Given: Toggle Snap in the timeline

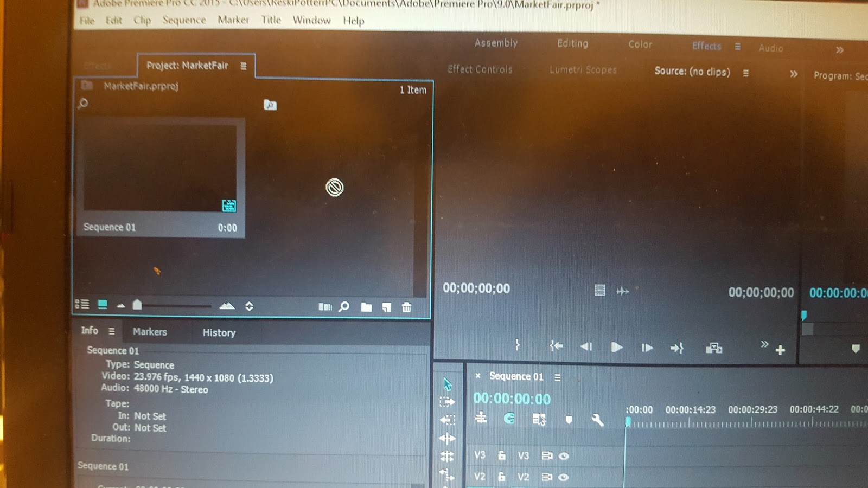Looking at the screenshot, I should 509,419.
